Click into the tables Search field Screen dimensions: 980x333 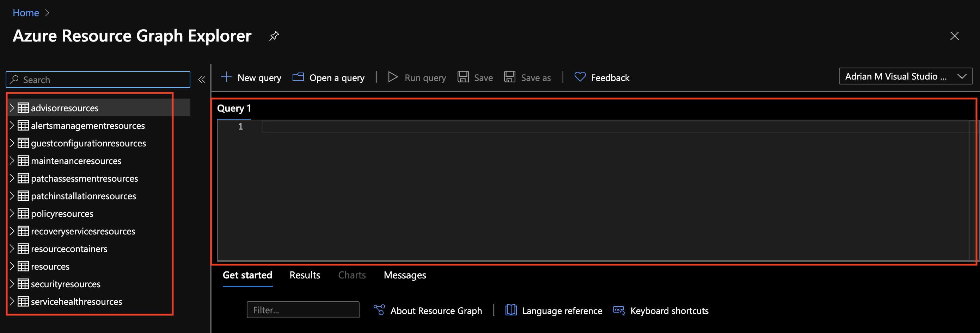coord(98,80)
